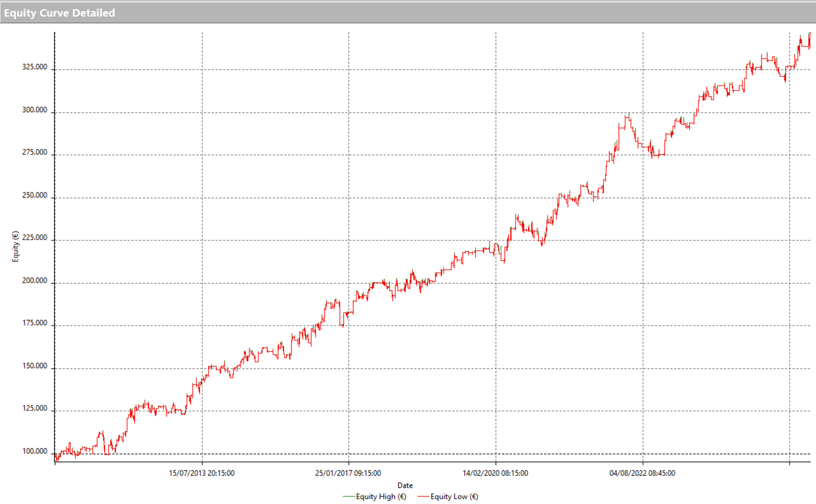This screenshot has width=816, height=504.
Task: Click the 100.000 y-axis tick label
Action: (35, 452)
